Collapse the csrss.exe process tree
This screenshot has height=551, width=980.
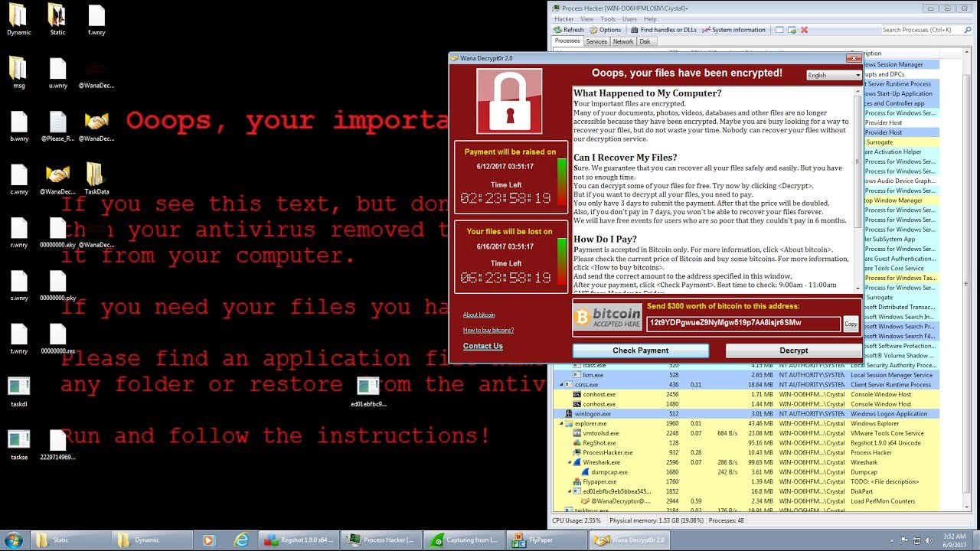(x=562, y=385)
